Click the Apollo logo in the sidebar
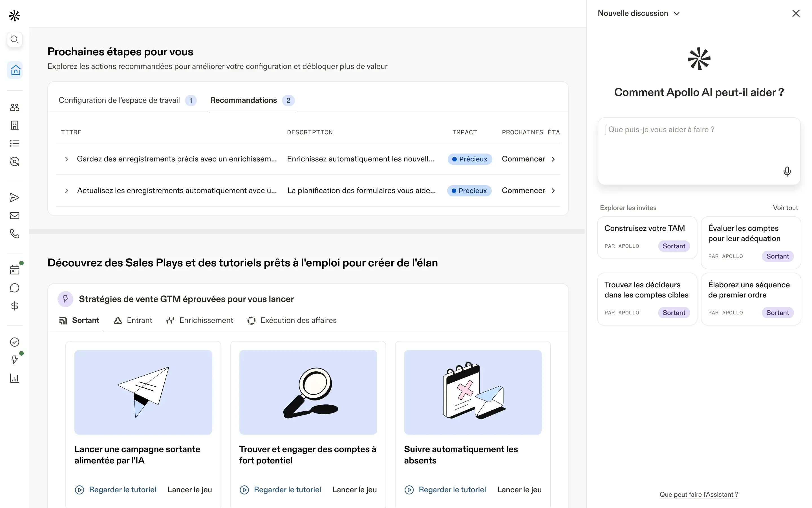Image resolution: width=812 pixels, height=508 pixels. point(14,16)
